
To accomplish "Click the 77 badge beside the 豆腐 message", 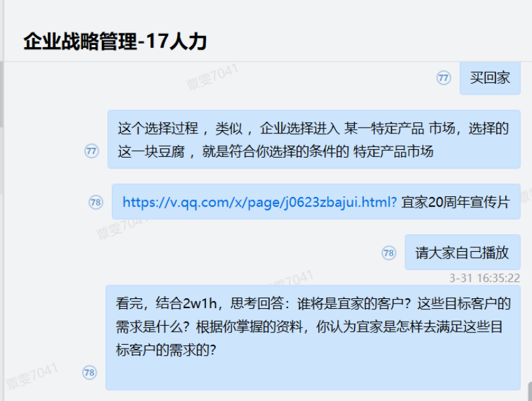I will [x=91, y=151].
